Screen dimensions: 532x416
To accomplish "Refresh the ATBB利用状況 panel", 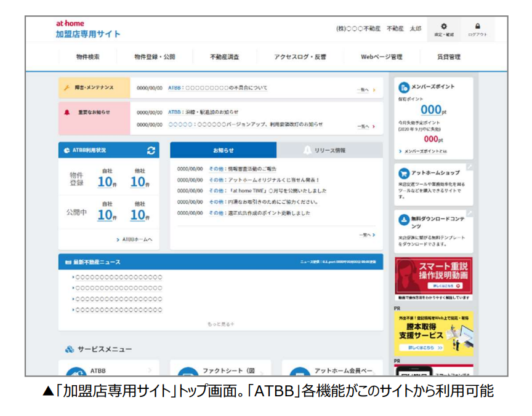I will [151, 150].
